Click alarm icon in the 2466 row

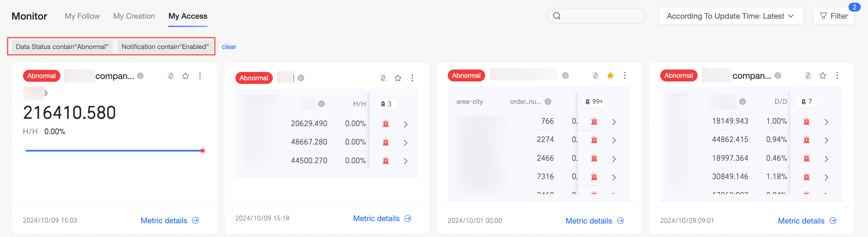[x=594, y=158]
